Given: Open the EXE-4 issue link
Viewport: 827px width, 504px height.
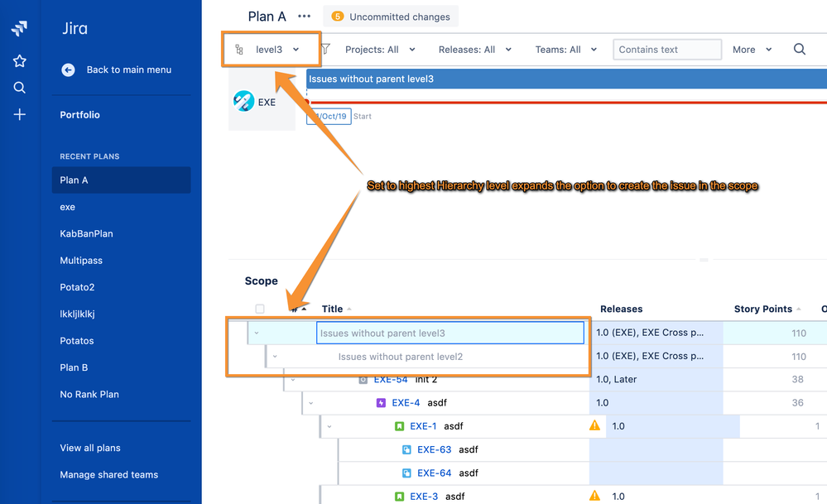Looking at the screenshot, I should point(406,403).
